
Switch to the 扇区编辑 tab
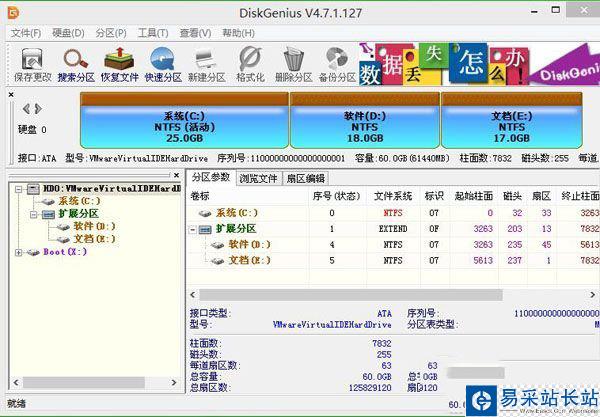click(x=305, y=178)
